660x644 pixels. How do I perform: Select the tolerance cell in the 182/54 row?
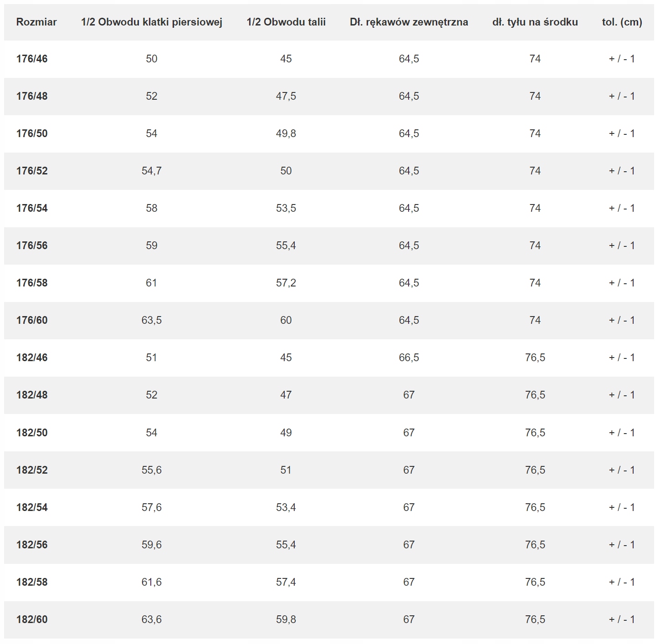click(622, 507)
